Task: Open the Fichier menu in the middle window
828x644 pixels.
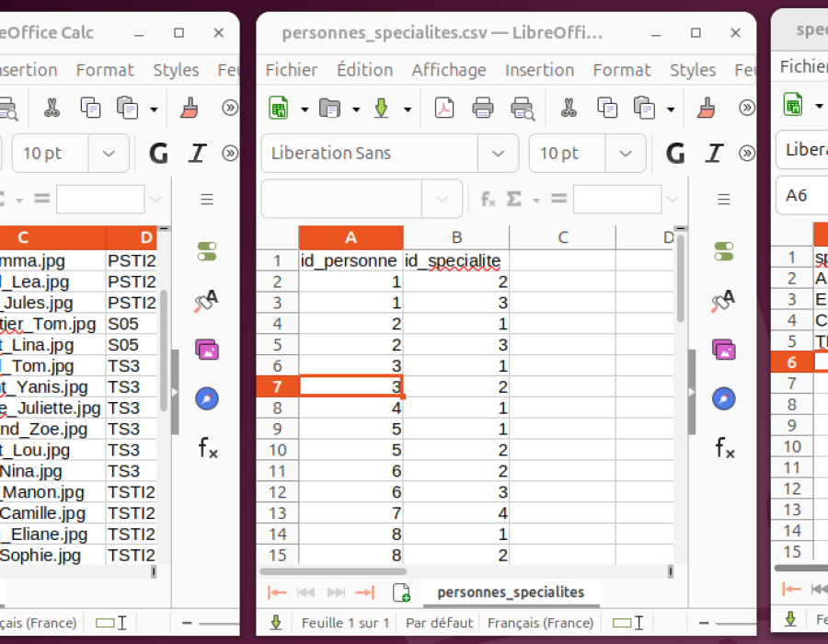Action: (x=292, y=70)
